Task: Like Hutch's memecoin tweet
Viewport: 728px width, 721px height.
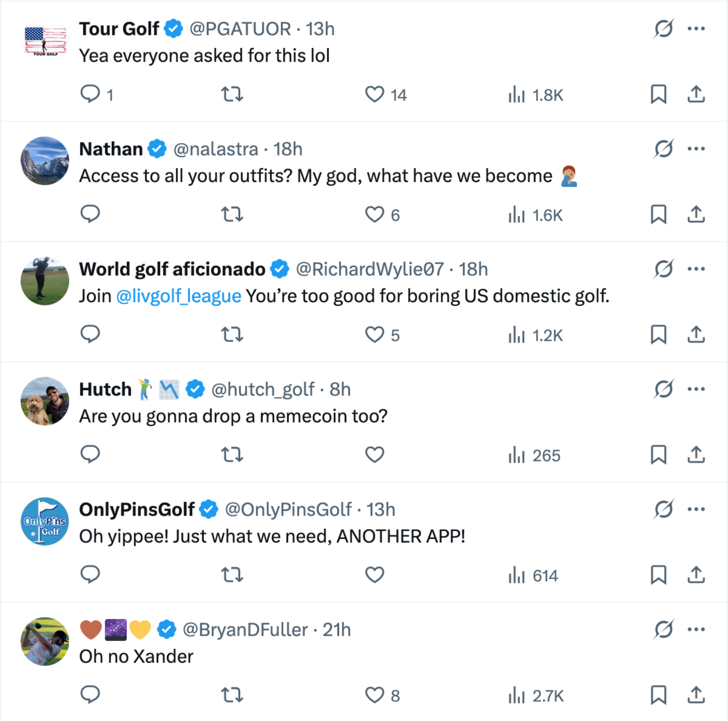Action: coord(374,455)
